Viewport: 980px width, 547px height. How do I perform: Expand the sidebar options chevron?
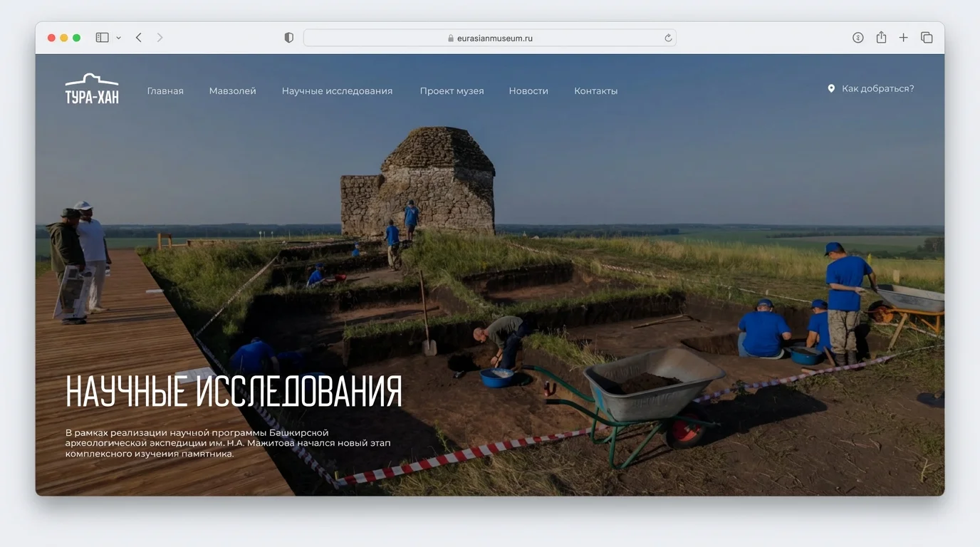pyautogui.click(x=118, y=38)
